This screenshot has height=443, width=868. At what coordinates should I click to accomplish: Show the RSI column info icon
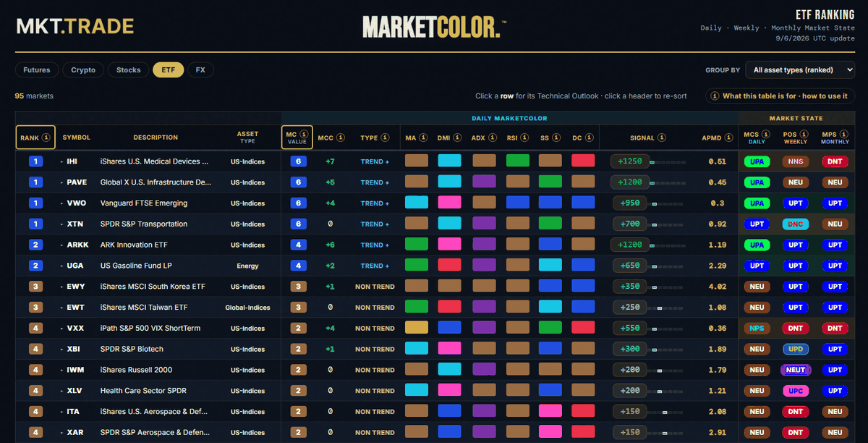pos(525,138)
